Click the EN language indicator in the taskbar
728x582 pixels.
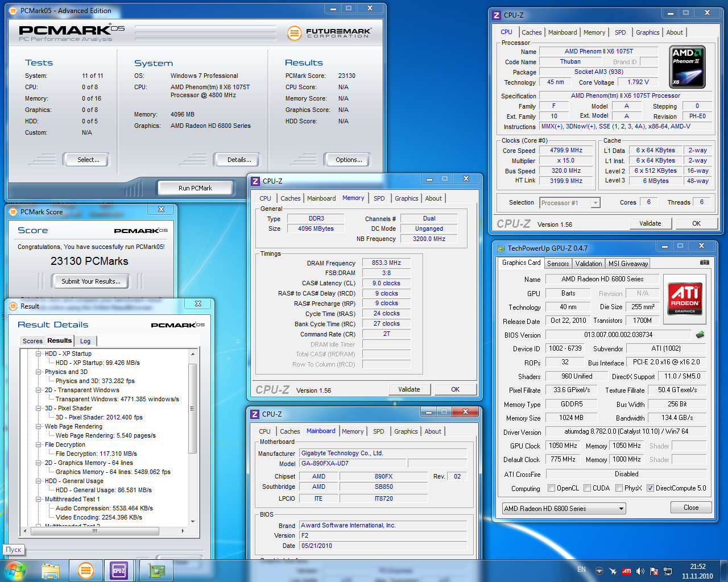581,569
